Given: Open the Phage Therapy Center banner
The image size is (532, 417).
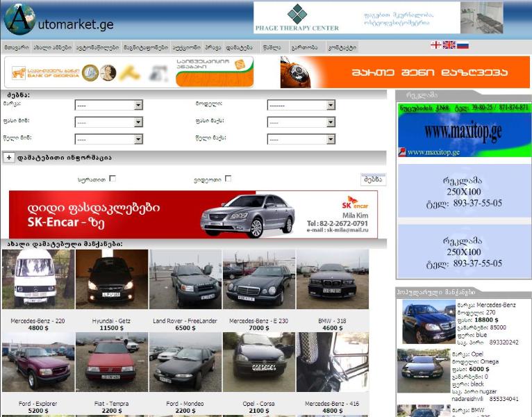Looking at the screenshot, I should 379,17.
